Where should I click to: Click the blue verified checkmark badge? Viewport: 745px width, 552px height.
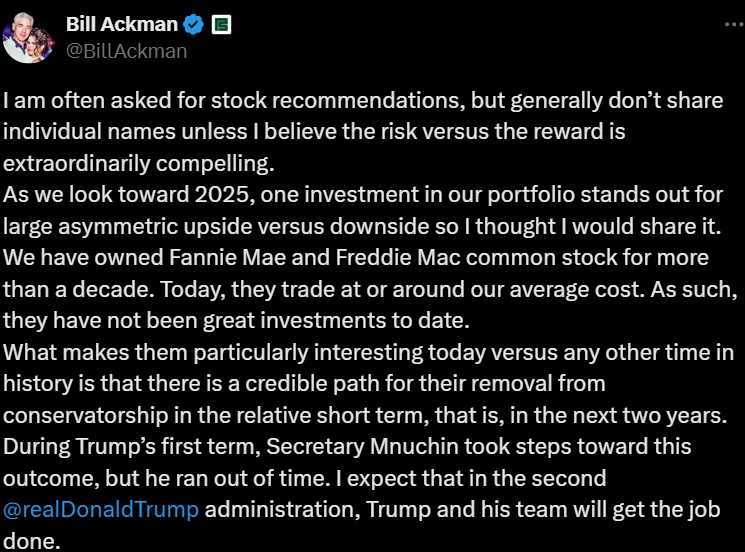pyautogui.click(x=193, y=25)
